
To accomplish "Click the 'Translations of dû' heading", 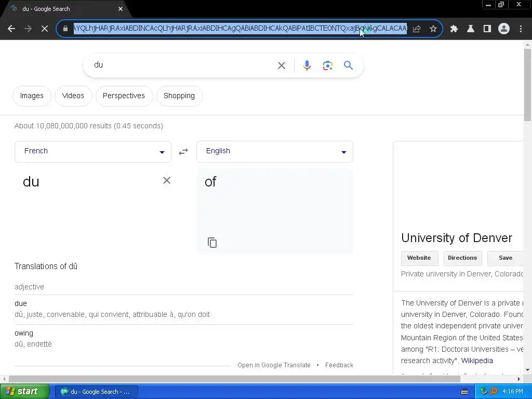I will point(46,267).
